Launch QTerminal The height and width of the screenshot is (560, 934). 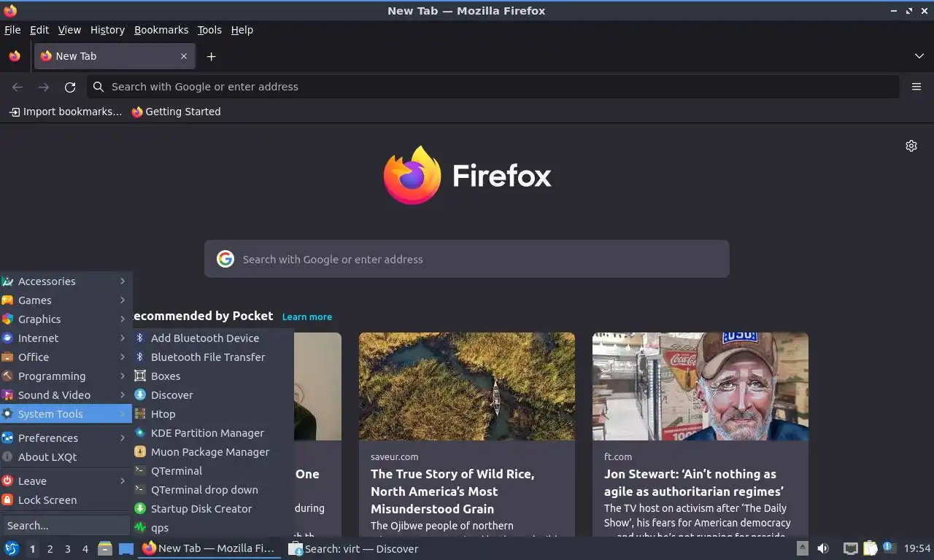[x=212, y=471]
